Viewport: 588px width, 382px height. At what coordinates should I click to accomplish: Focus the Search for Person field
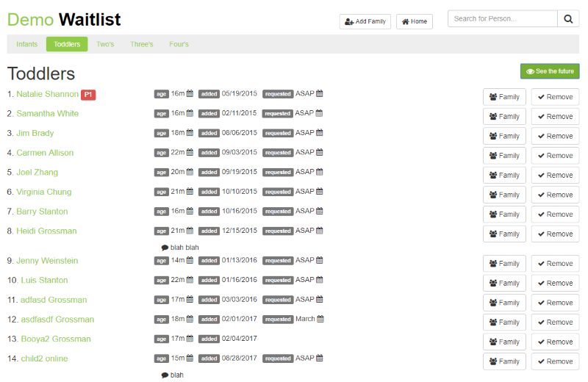coord(502,19)
